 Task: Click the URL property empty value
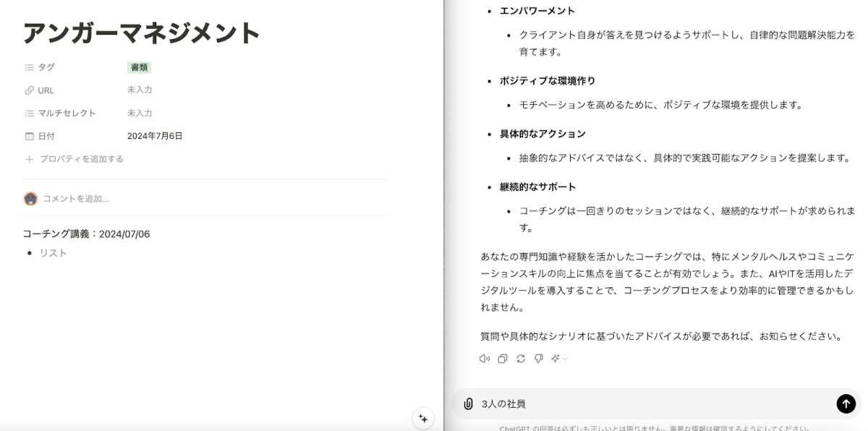(x=140, y=90)
